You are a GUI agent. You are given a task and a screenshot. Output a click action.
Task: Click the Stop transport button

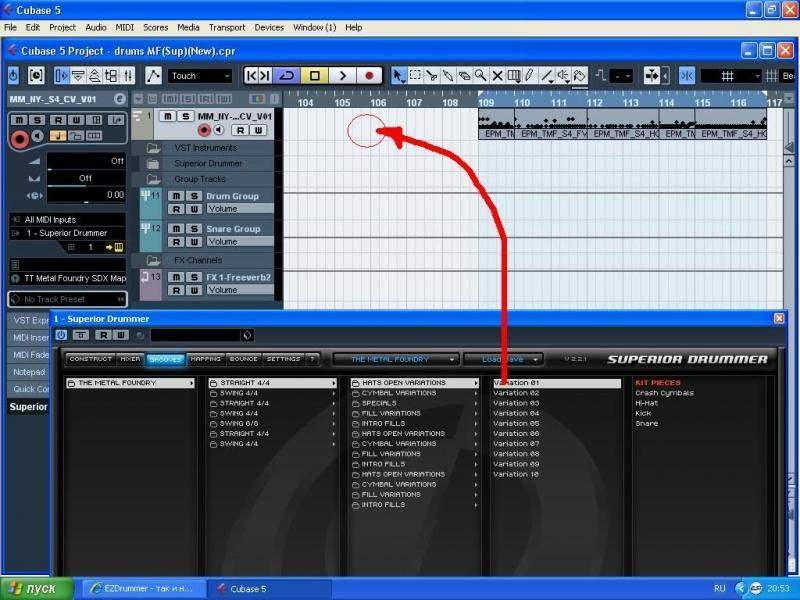click(x=314, y=76)
